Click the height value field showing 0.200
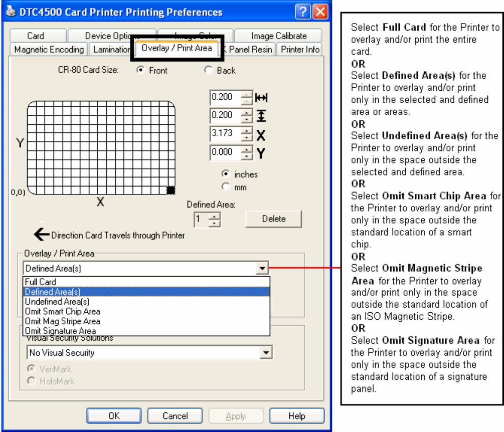This screenshot has width=504, height=432. coord(225,115)
